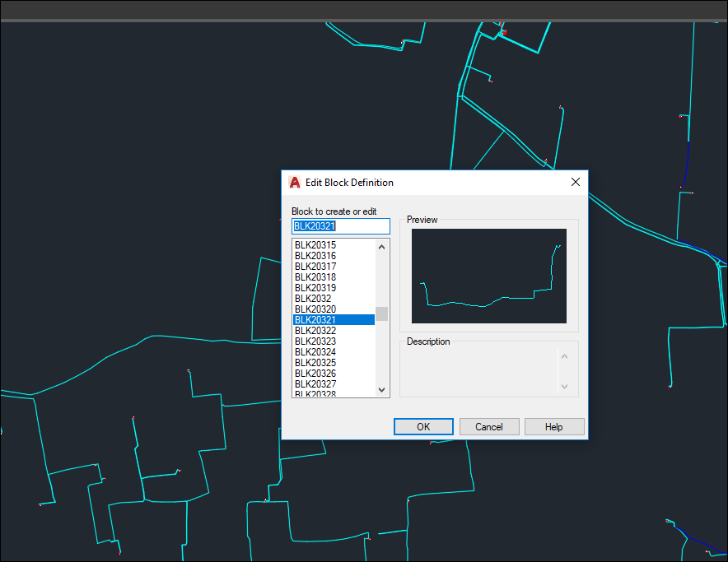
Task: Click Description box scroll down arrow
Action: pos(565,386)
